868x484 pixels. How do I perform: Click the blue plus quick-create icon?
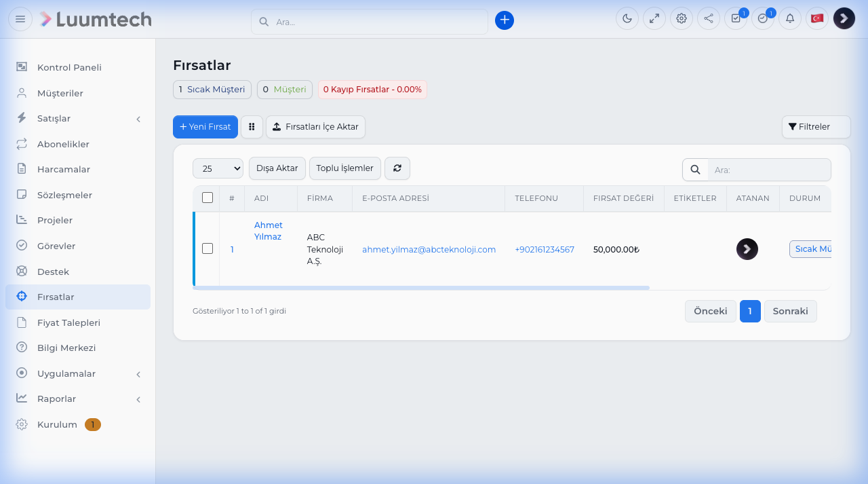click(x=505, y=20)
